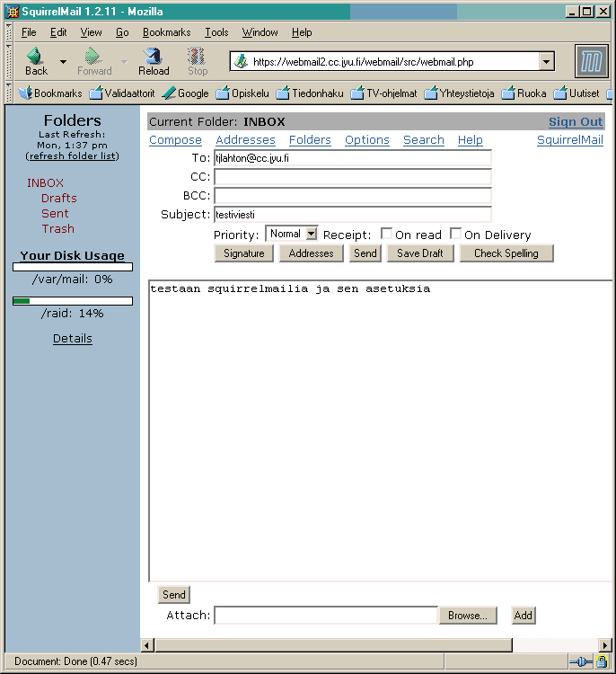This screenshot has height=674, width=616.
Task: Click the Forward navigation icon
Action: (x=92, y=56)
